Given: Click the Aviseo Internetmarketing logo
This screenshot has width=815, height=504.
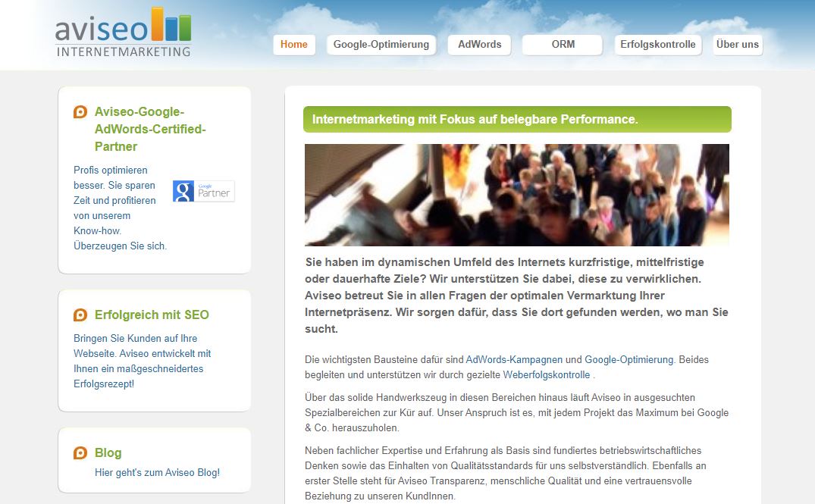Looking at the screenshot, I should tap(123, 33).
